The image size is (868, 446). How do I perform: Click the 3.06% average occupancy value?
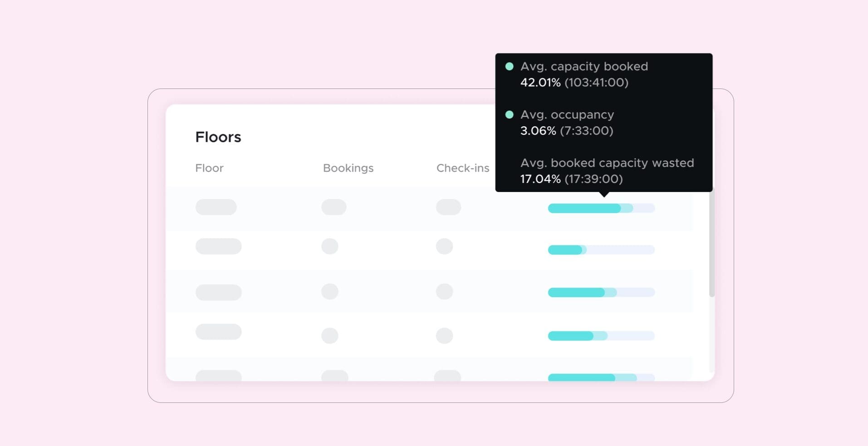[538, 131]
